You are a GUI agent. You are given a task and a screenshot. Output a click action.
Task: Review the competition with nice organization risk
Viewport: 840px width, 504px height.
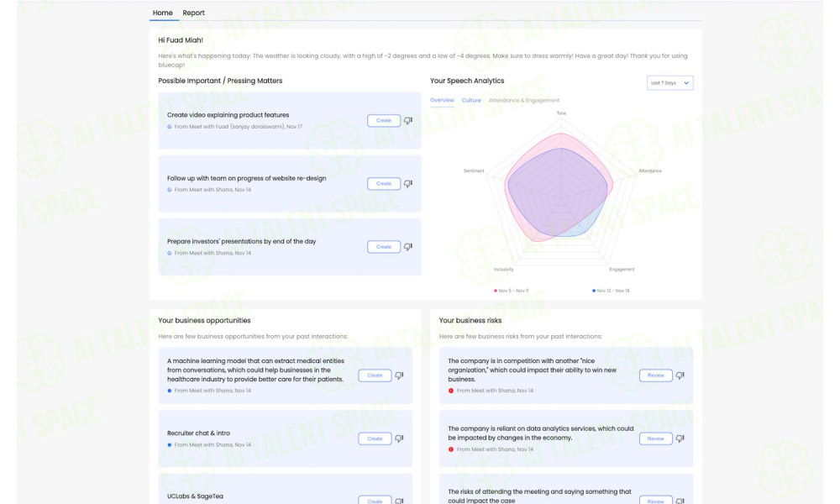coord(656,375)
